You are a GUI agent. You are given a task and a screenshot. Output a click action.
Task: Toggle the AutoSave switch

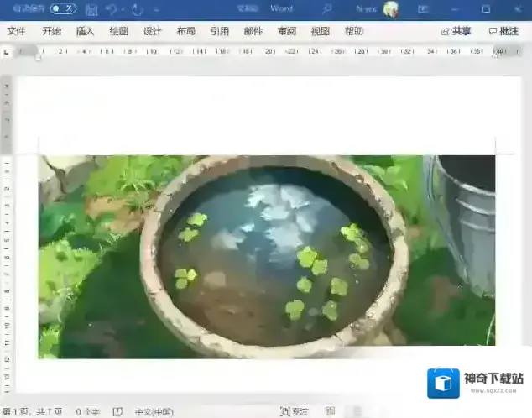tap(62, 8)
